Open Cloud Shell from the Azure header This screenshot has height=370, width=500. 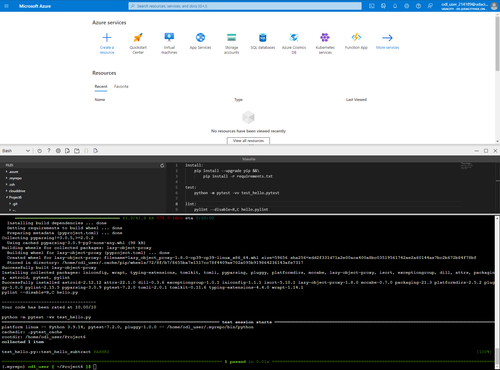tap(372, 6)
